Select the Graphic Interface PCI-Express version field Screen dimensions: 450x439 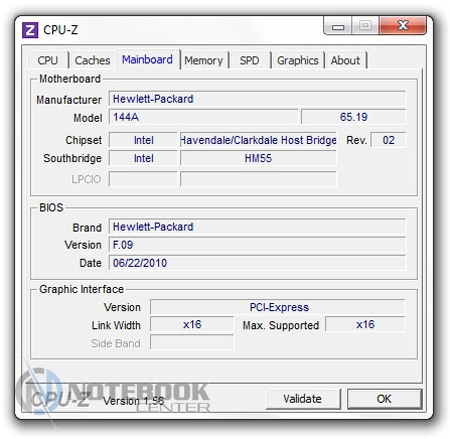tap(278, 307)
